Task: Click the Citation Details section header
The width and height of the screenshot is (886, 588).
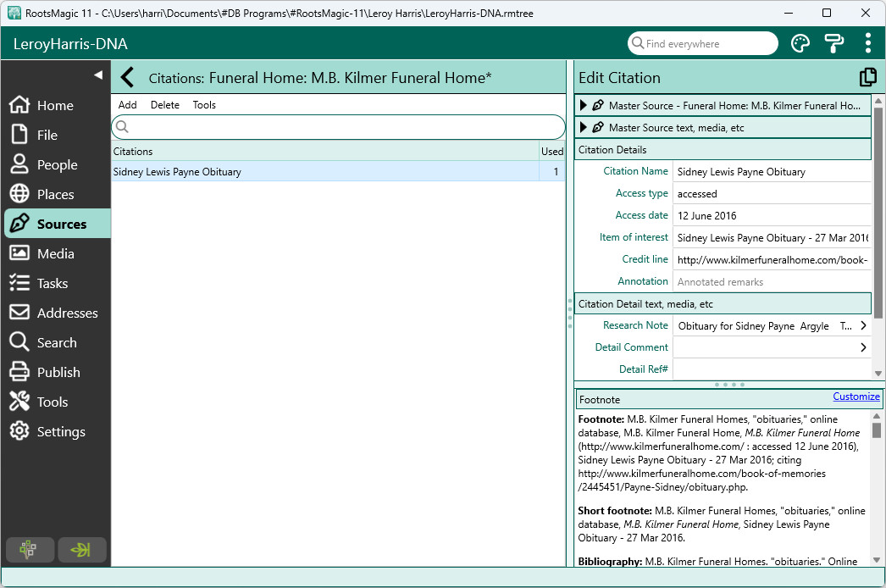Action: click(x=723, y=150)
